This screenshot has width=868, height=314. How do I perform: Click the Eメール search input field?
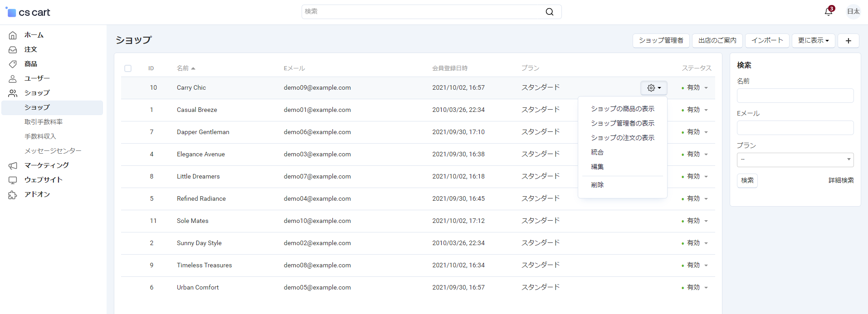click(x=795, y=128)
